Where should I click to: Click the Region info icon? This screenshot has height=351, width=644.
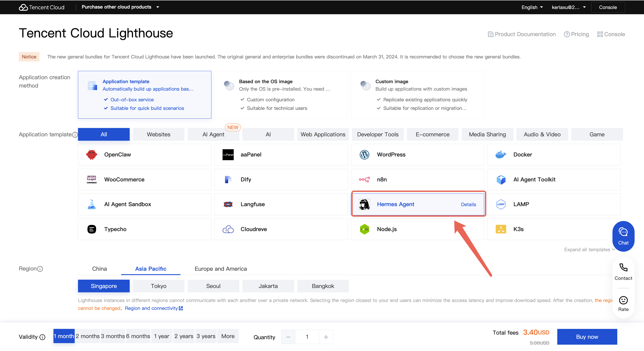40,269
